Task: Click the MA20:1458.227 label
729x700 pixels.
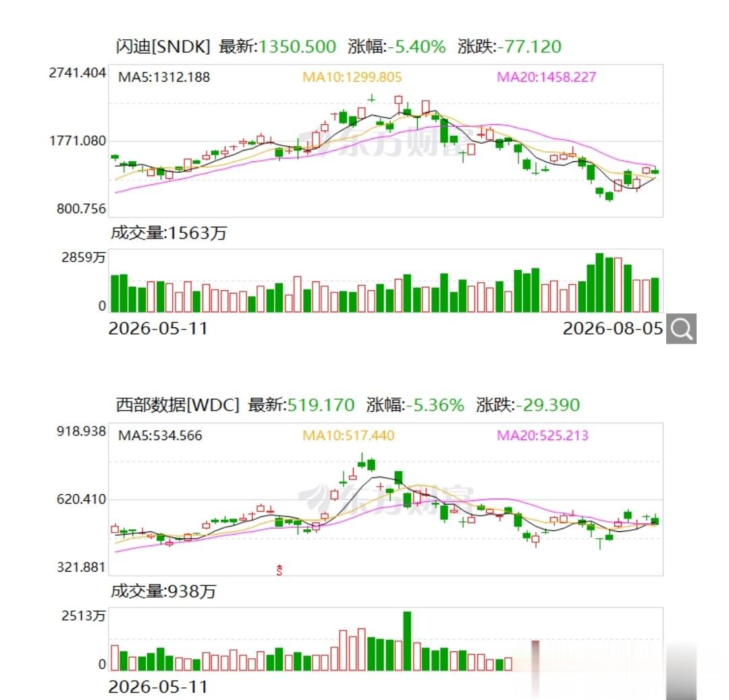Action: tap(546, 77)
